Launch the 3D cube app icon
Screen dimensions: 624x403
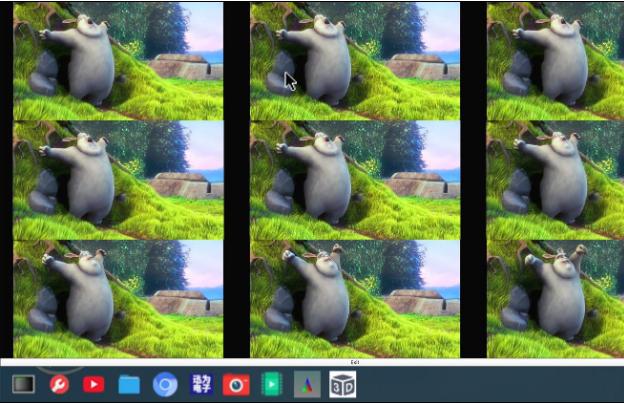[x=343, y=384]
